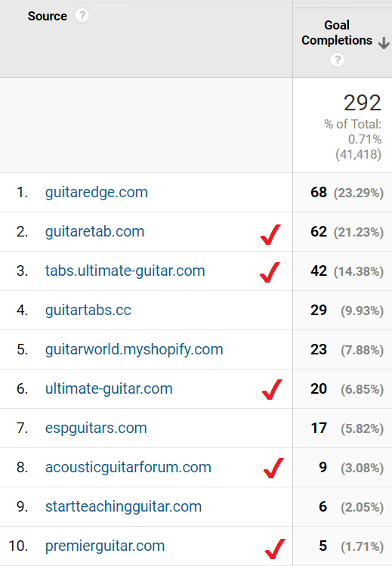This screenshot has height=566, width=392.
Task: Click the red checkmark beside premierguitar.com
Action: (x=275, y=549)
